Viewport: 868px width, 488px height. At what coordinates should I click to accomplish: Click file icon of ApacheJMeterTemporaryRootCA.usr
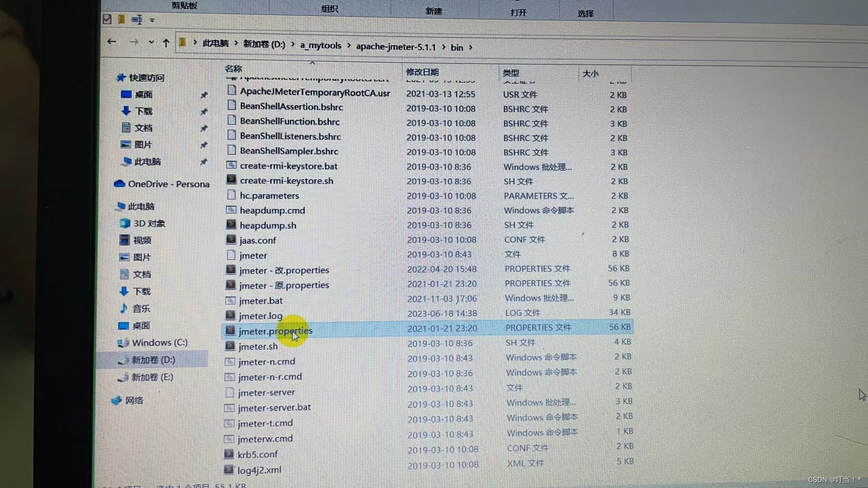tap(231, 90)
